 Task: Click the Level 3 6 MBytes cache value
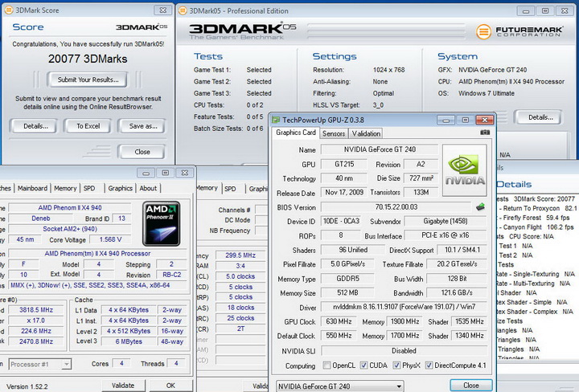pos(129,341)
